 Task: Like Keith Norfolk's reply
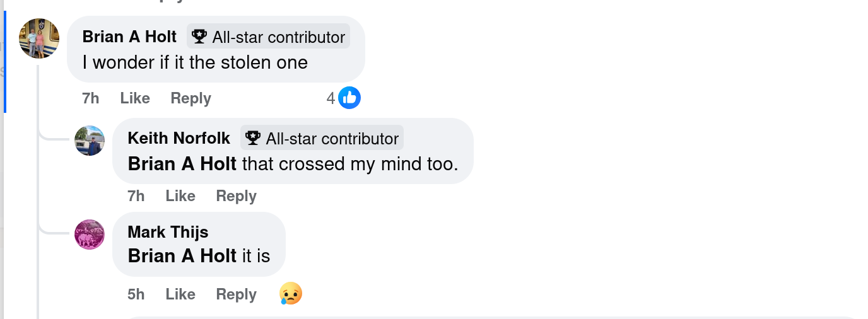pyautogui.click(x=180, y=196)
